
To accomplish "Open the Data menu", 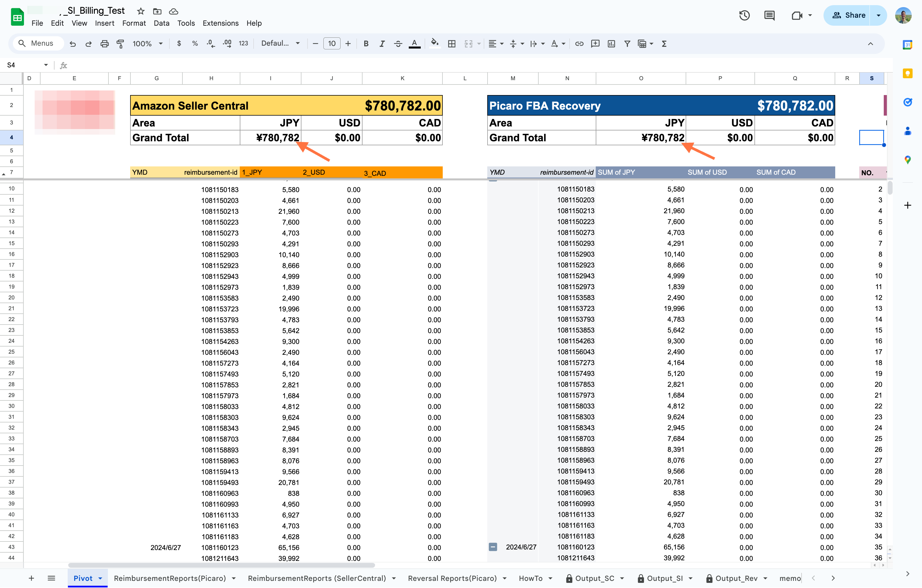I will coord(162,23).
